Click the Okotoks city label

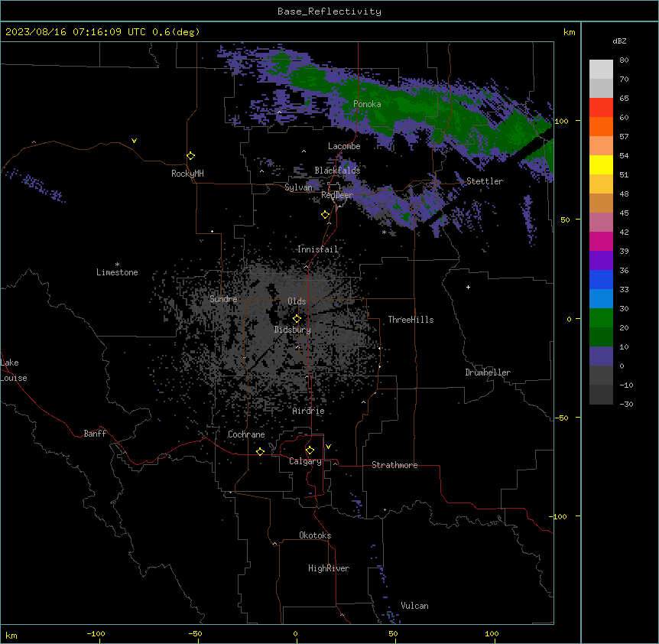(x=315, y=535)
